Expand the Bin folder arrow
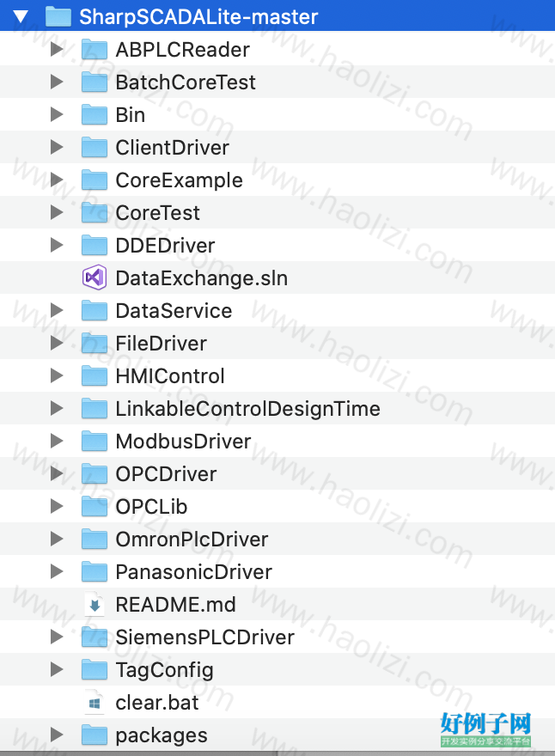This screenshot has height=756, width=555. [x=57, y=115]
